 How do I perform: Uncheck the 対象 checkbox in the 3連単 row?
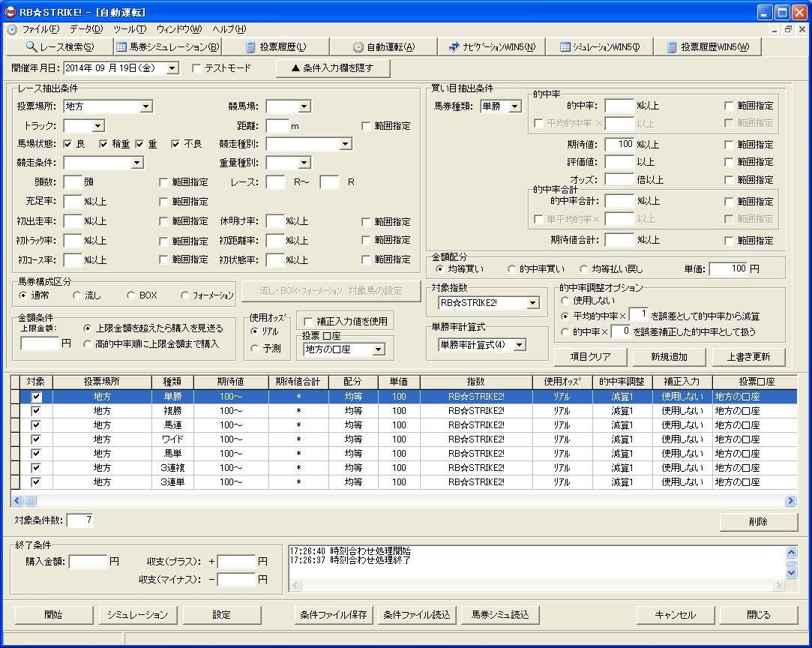pos(36,482)
